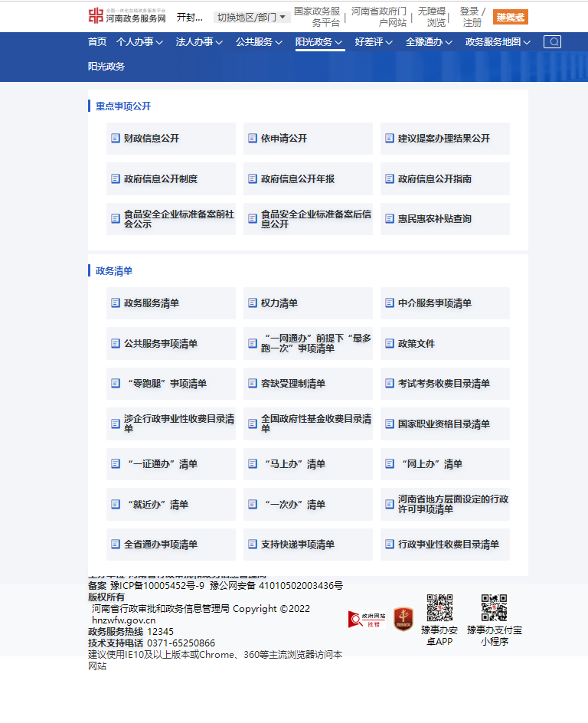The width and height of the screenshot is (588, 723).
Task: Click the search magnifier icon in navbar
Action: [x=552, y=42]
